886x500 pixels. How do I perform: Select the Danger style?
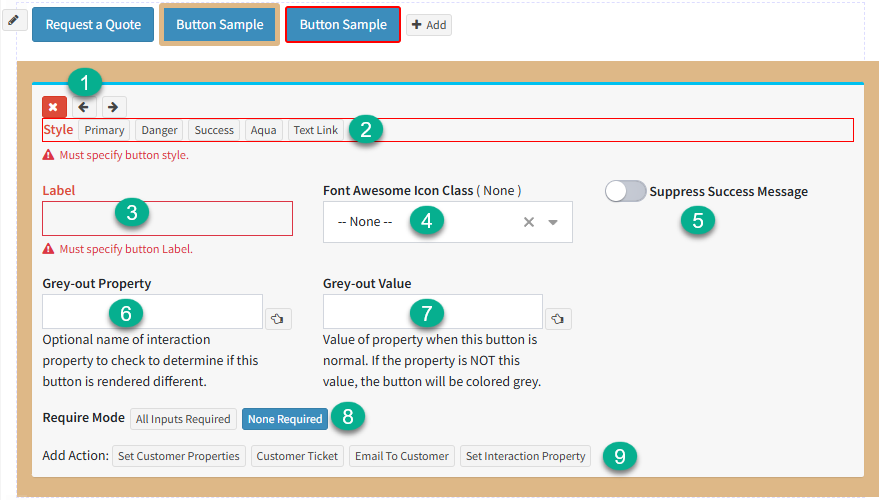159,130
